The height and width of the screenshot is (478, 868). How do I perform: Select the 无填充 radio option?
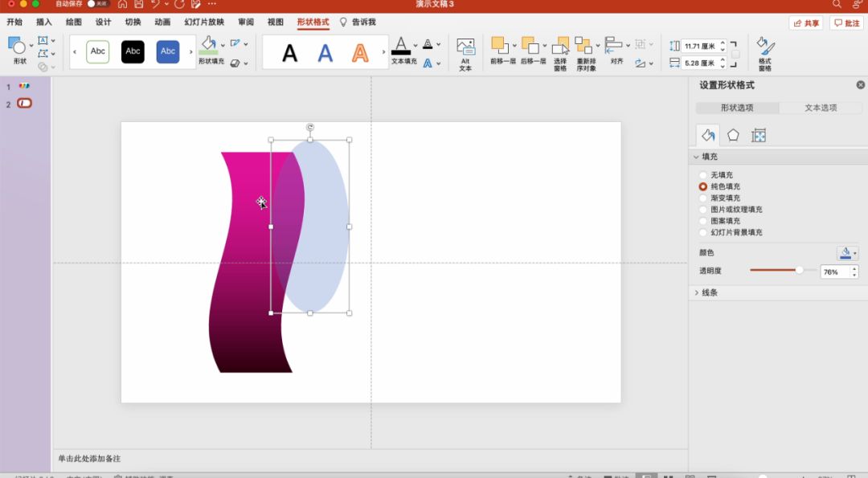coord(703,175)
